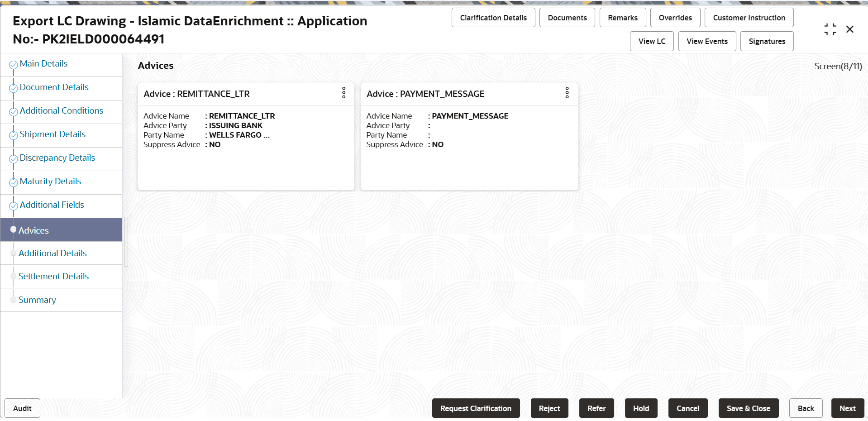Put the application on Hold
868x421 pixels.
coord(641,408)
